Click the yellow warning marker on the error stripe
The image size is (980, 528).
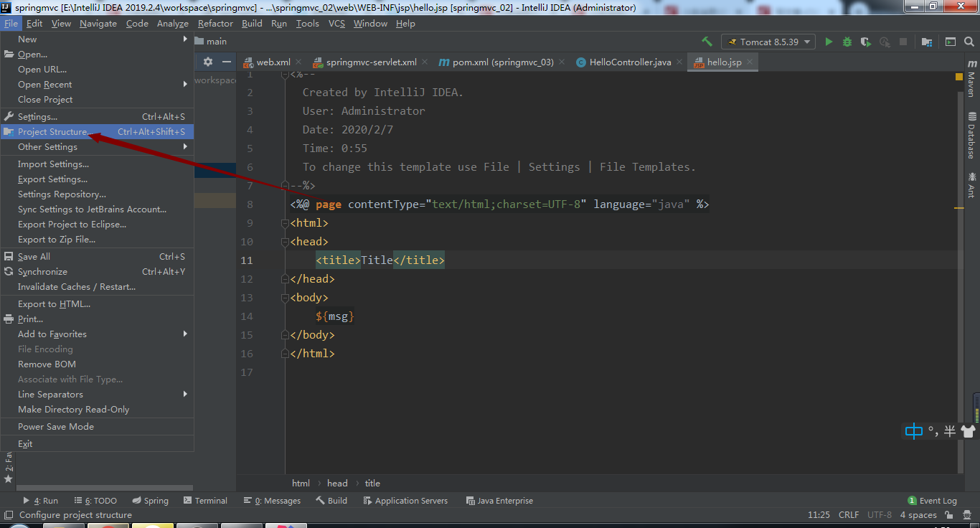point(959,208)
